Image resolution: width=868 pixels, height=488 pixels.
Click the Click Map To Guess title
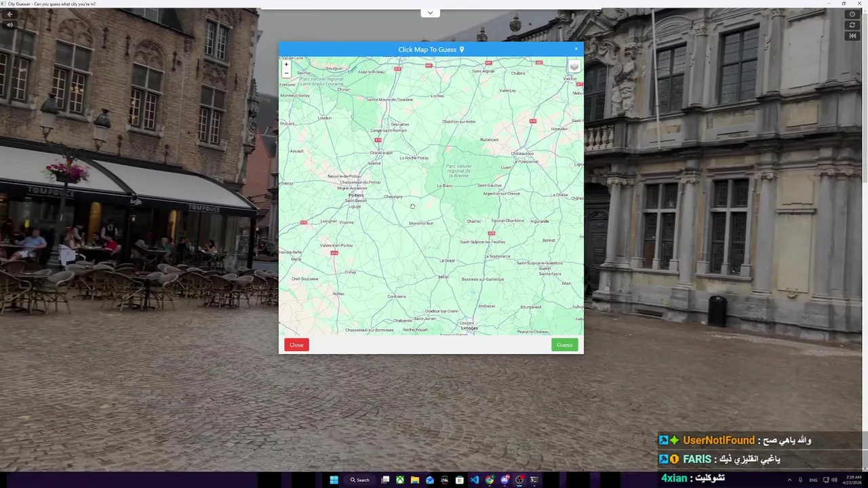[x=431, y=49]
